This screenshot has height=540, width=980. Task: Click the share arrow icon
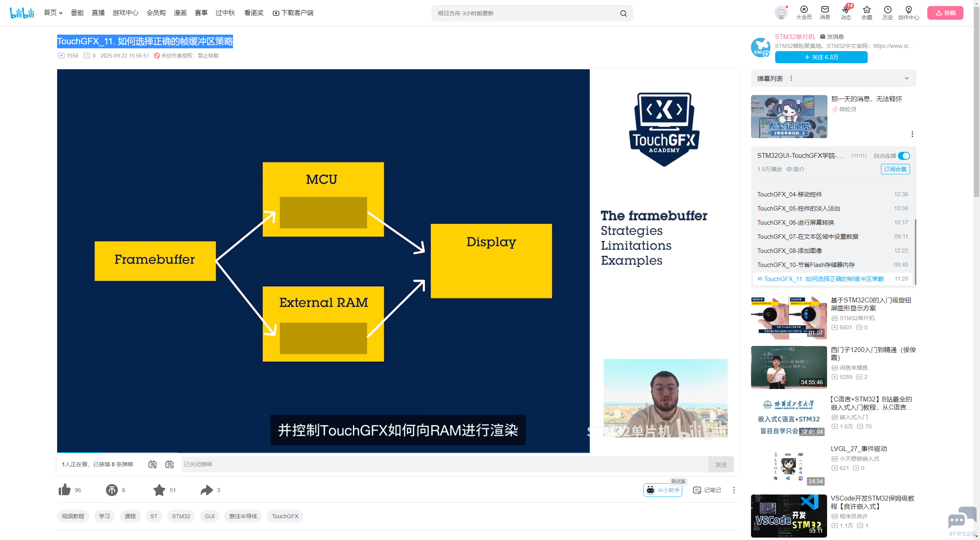click(x=206, y=490)
